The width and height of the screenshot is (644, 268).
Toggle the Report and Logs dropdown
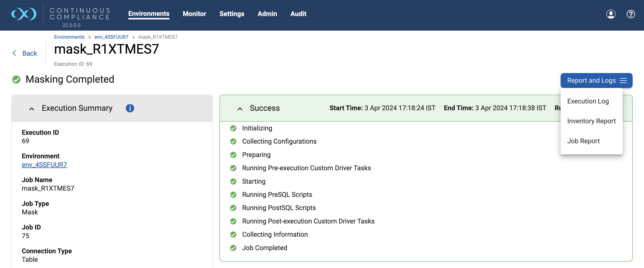pyautogui.click(x=596, y=80)
